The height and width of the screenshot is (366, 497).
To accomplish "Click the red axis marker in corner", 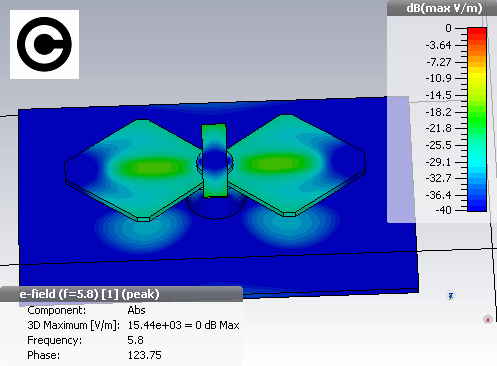I will (x=488, y=319).
